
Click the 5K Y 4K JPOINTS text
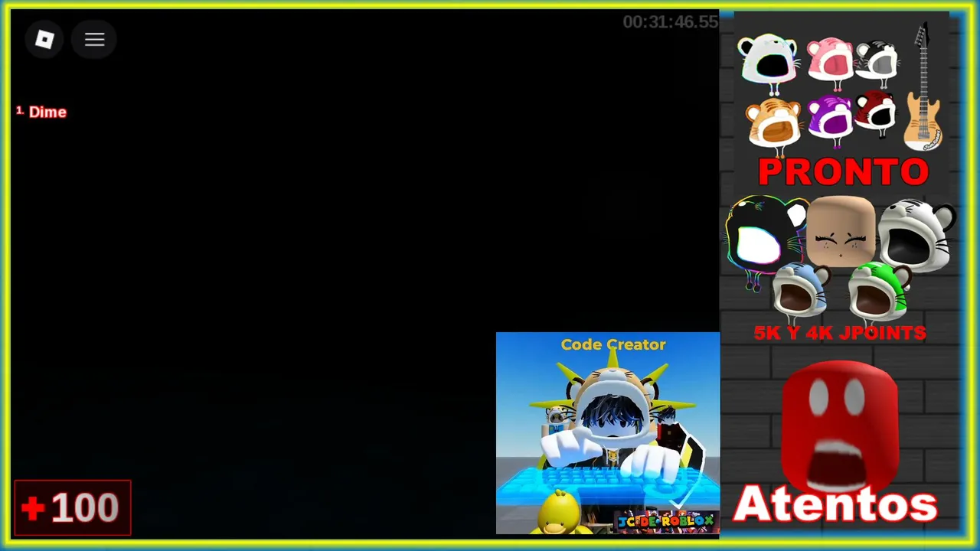click(840, 333)
